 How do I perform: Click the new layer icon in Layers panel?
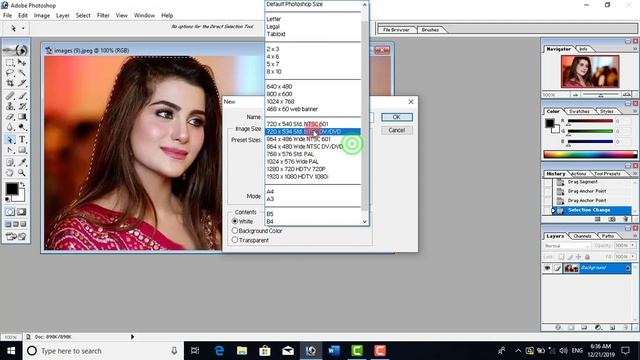point(612,327)
